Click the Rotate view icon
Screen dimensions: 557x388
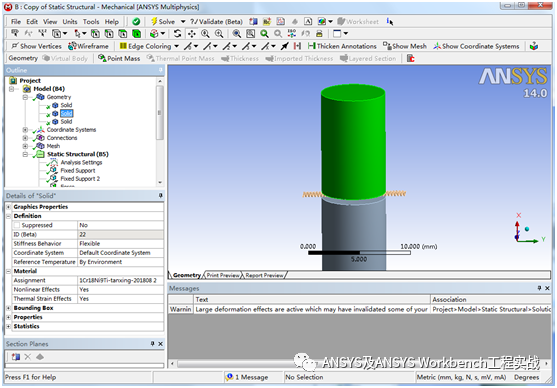click(x=178, y=34)
